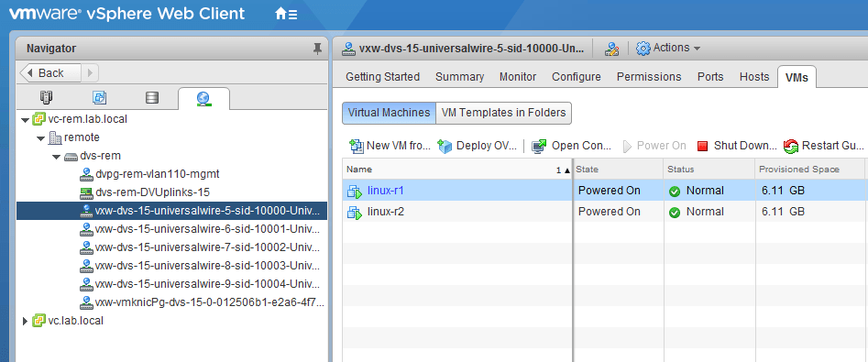Open the Hosts tab
Screen dimensions: 868x362
click(754, 77)
